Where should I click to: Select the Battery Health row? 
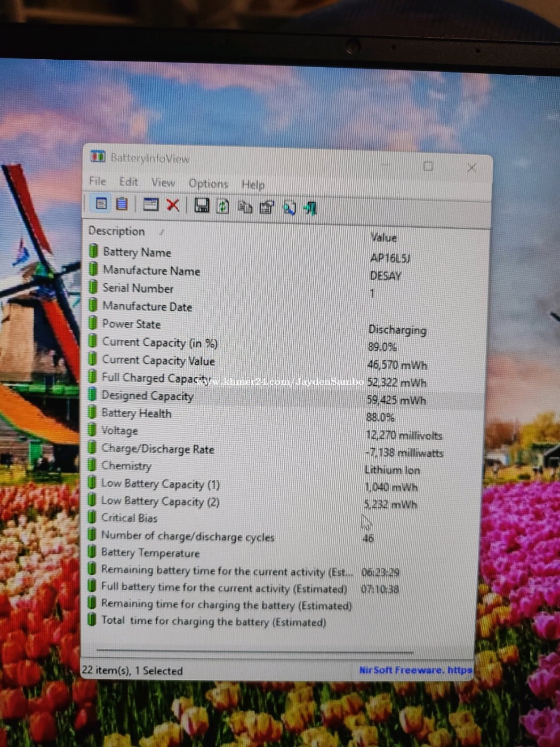137,414
